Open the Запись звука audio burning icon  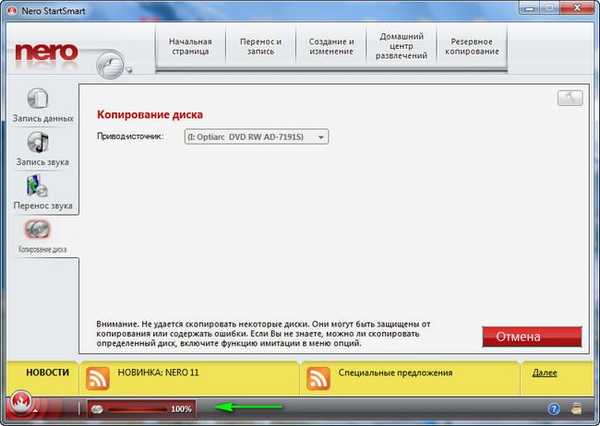click(38, 142)
